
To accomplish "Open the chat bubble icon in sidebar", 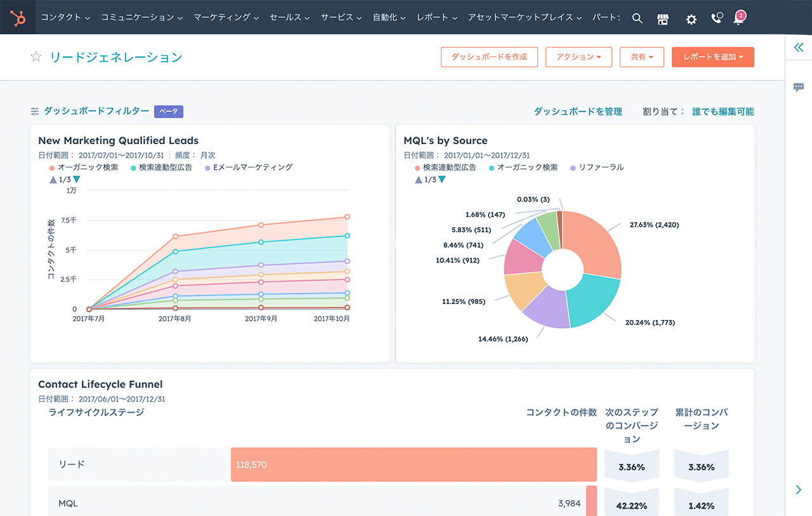I will click(x=798, y=88).
